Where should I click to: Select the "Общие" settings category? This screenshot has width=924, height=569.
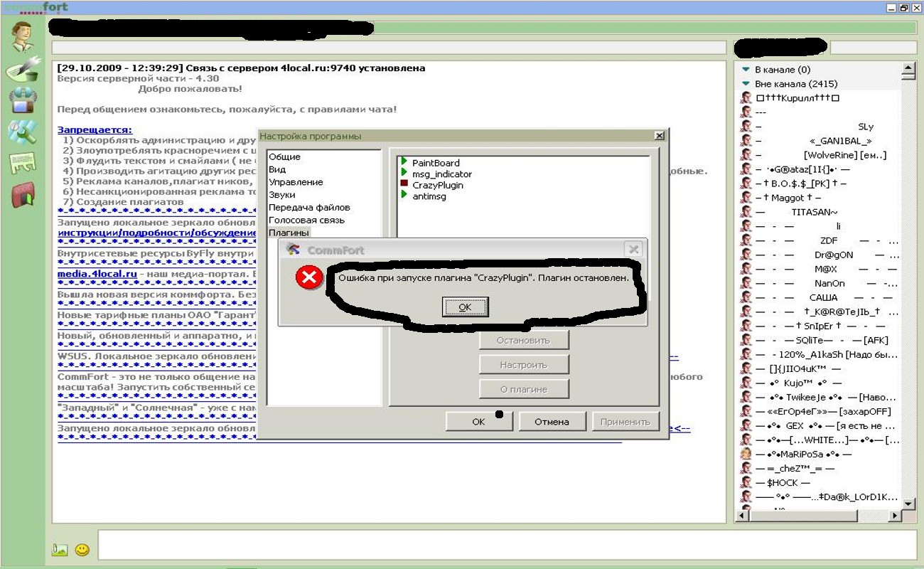point(284,156)
